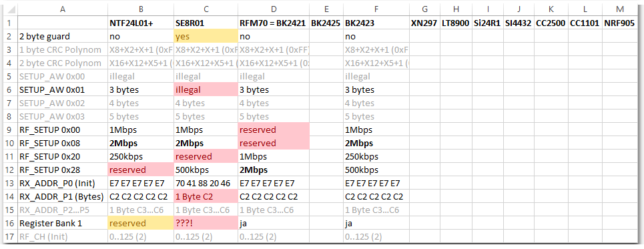The image size is (644, 249).
Task: Click the '70 41 88 20 46' cell
Action: (206, 184)
